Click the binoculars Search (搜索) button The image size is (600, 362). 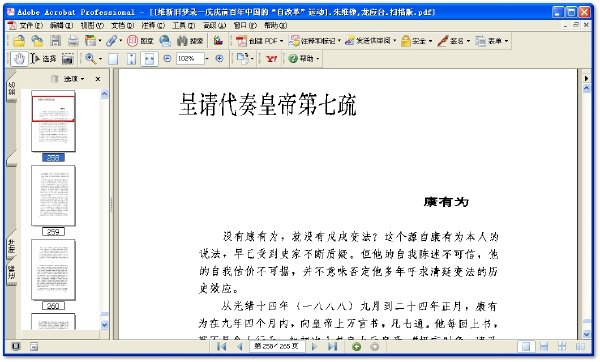pyautogui.click(x=190, y=41)
